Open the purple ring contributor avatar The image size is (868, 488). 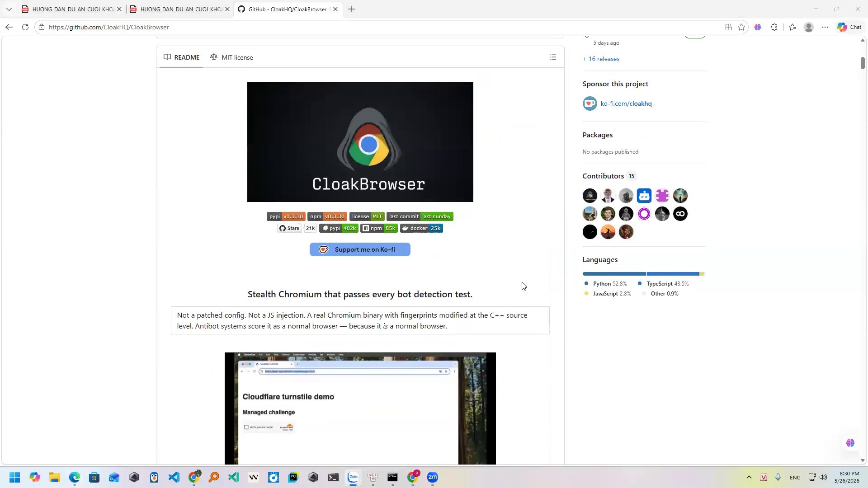point(644,214)
